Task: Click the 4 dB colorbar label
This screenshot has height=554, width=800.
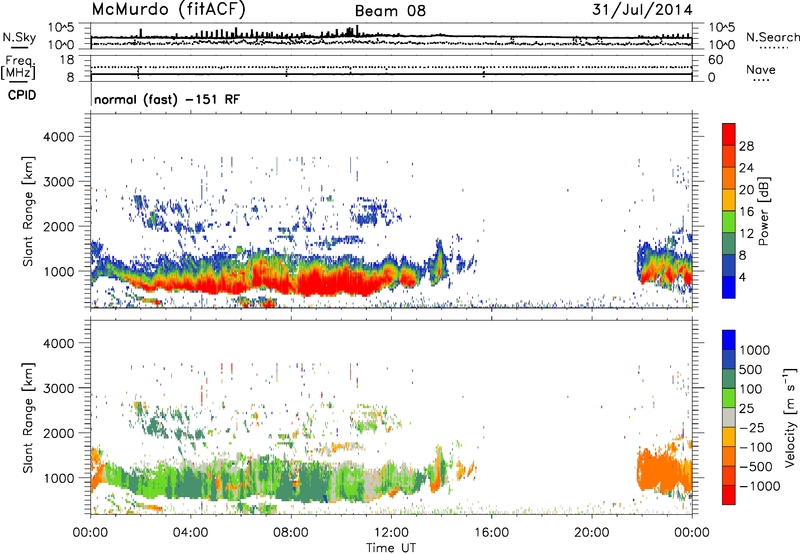Action: click(742, 278)
